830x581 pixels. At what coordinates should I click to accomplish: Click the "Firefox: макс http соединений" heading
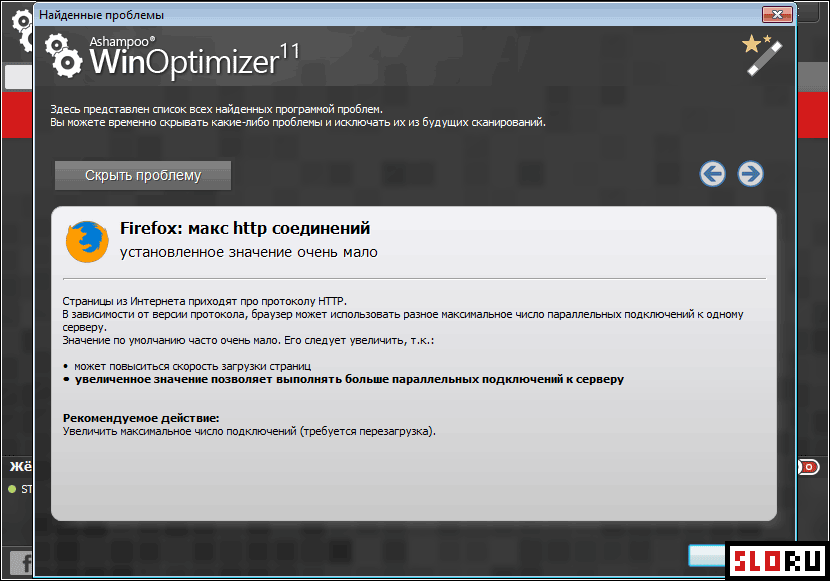point(245,228)
